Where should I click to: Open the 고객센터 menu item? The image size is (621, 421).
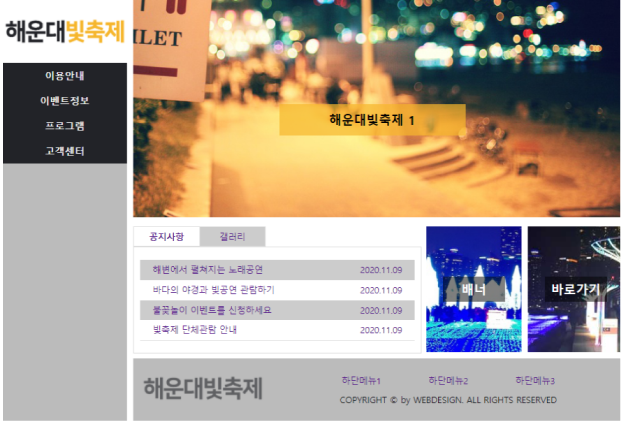(65, 151)
